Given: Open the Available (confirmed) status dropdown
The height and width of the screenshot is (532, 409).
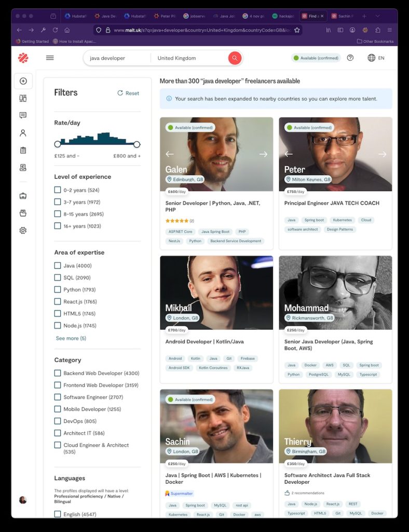Looking at the screenshot, I should pyautogui.click(x=316, y=58).
